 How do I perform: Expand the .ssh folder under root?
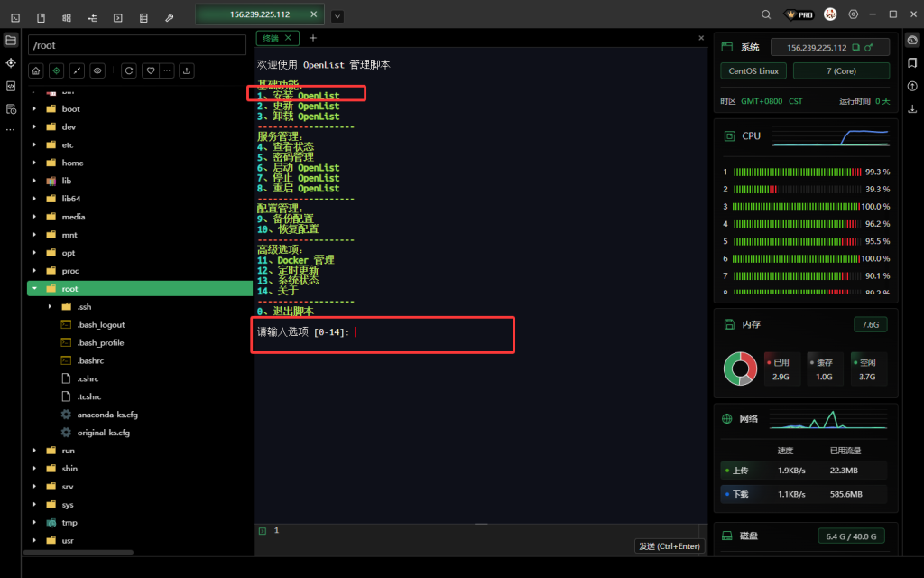(51, 306)
